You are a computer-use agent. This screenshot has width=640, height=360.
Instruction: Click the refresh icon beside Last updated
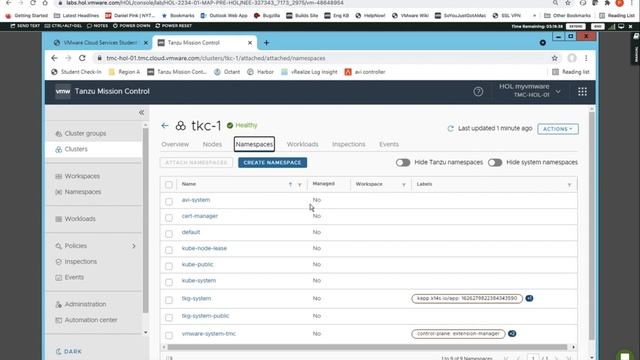click(x=450, y=129)
